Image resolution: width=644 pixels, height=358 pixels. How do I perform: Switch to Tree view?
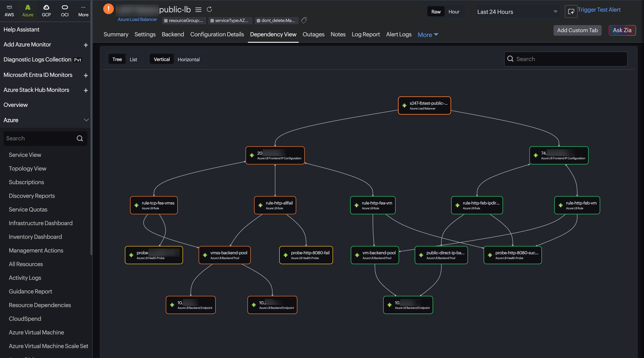(117, 59)
